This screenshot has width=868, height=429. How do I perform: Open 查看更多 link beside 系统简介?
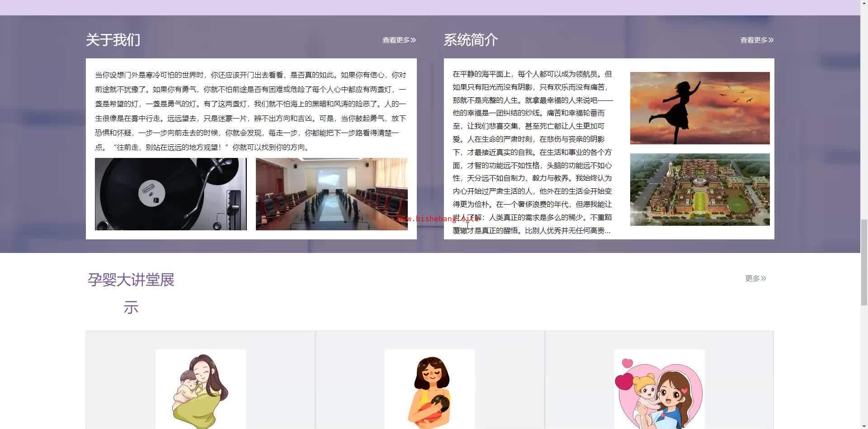click(x=756, y=40)
